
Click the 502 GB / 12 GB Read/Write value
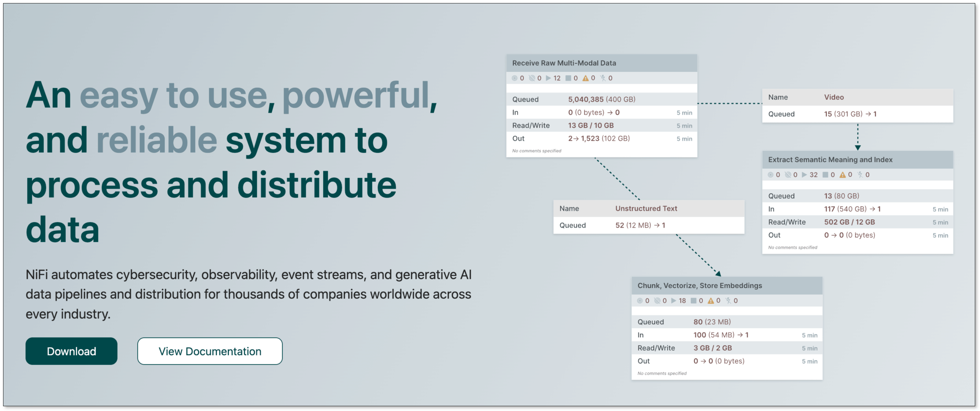pos(849,222)
